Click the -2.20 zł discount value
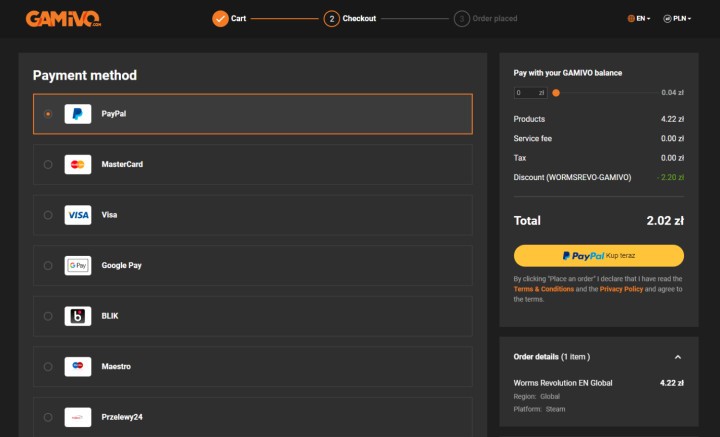720x437 pixels. 670,177
